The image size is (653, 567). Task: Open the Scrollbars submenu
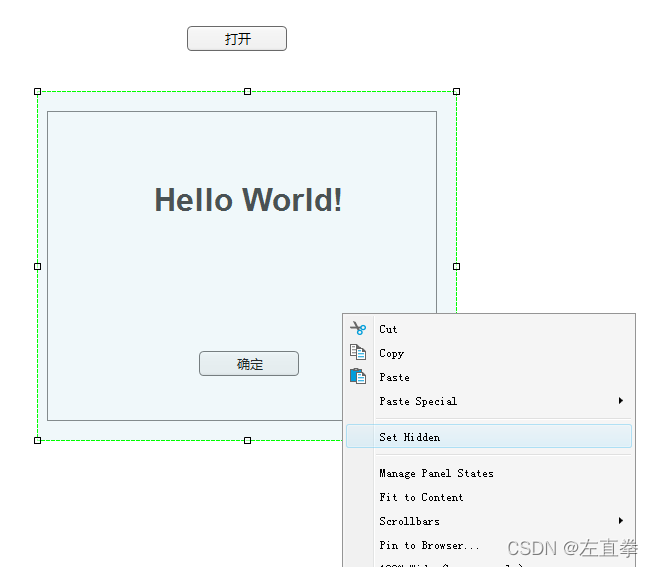point(489,521)
